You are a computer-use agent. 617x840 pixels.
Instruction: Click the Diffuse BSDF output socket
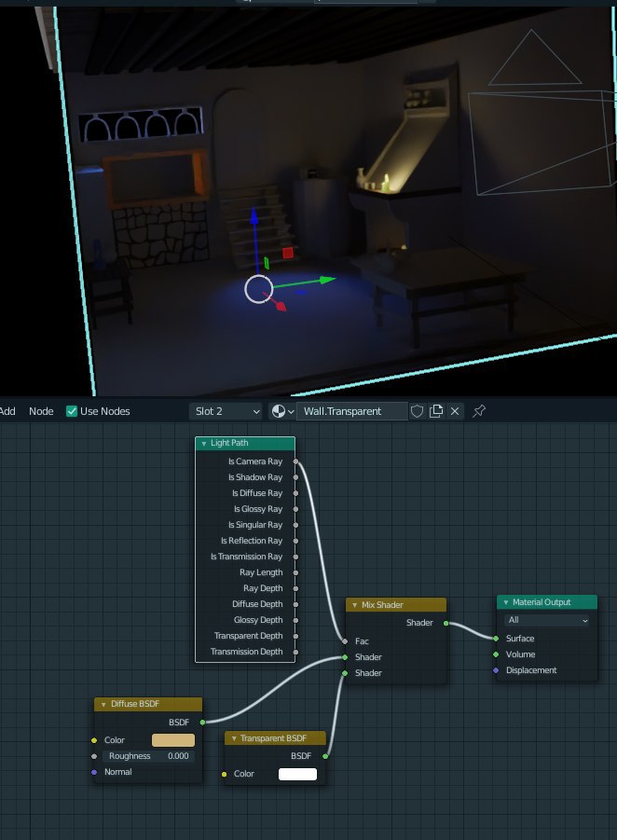click(202, 723)
